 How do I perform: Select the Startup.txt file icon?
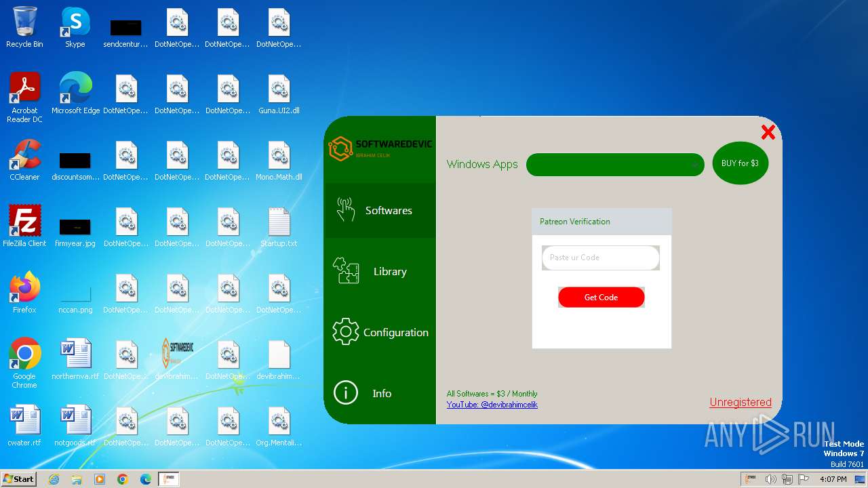pos(279,226)
